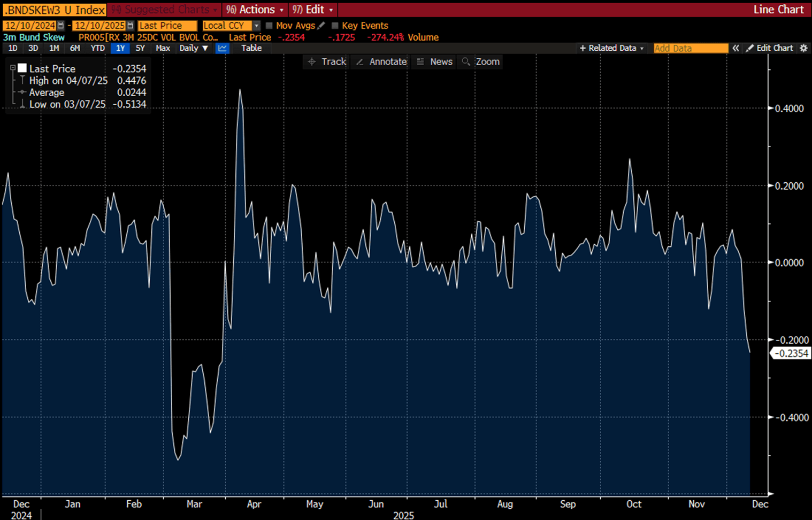Expand the Related Data dropdown

pos(612,48)
